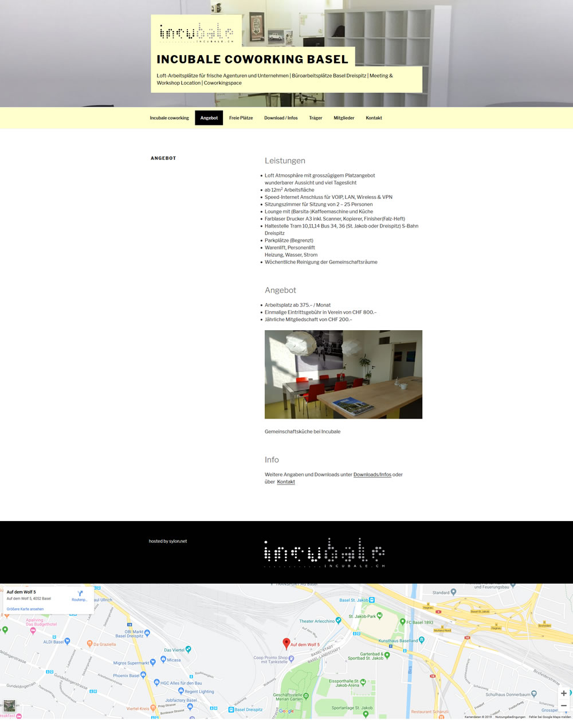The image size is (573, 728).
Task: Click the Incubale logo in the header
Action: (197, 33)
